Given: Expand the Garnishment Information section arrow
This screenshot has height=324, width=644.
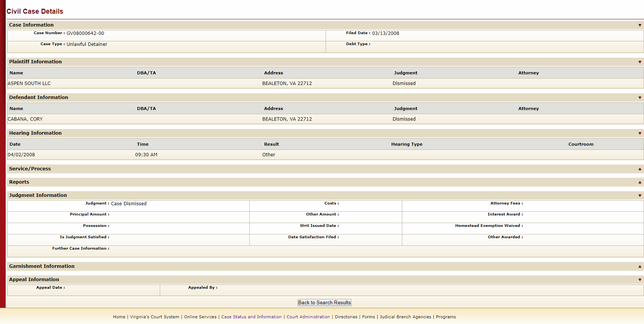Looking at the screenshot, I should click(x=640, y=266).
